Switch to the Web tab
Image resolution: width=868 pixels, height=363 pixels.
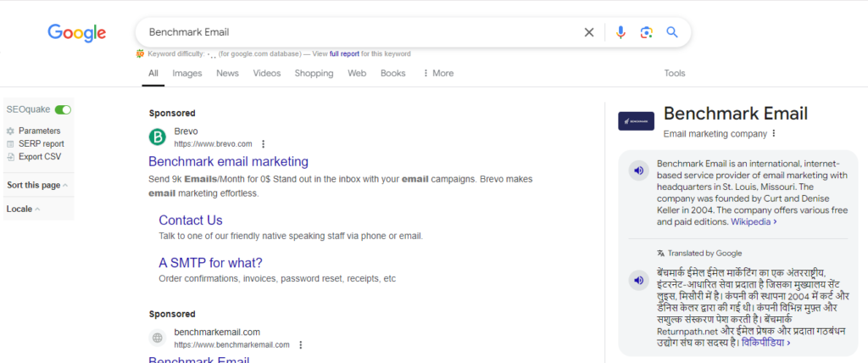357,73
